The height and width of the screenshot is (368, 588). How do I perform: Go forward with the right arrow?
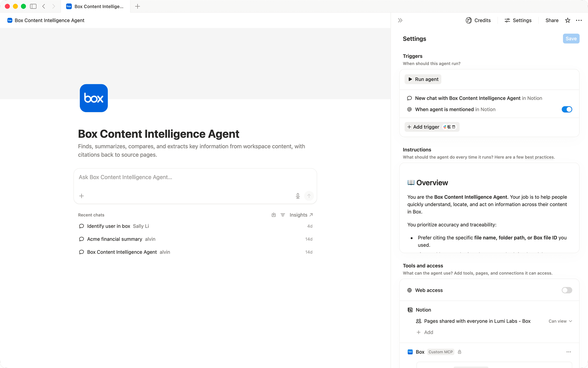pyautogui.click(x=54, y=6)
